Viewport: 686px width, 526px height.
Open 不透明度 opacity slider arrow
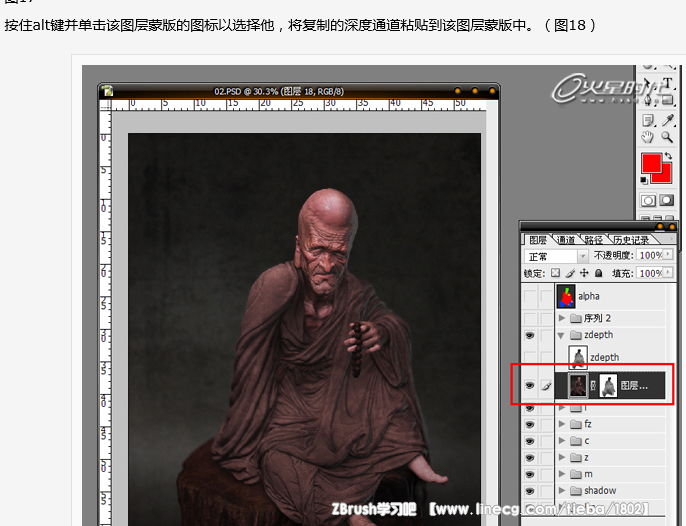(668, 254)
